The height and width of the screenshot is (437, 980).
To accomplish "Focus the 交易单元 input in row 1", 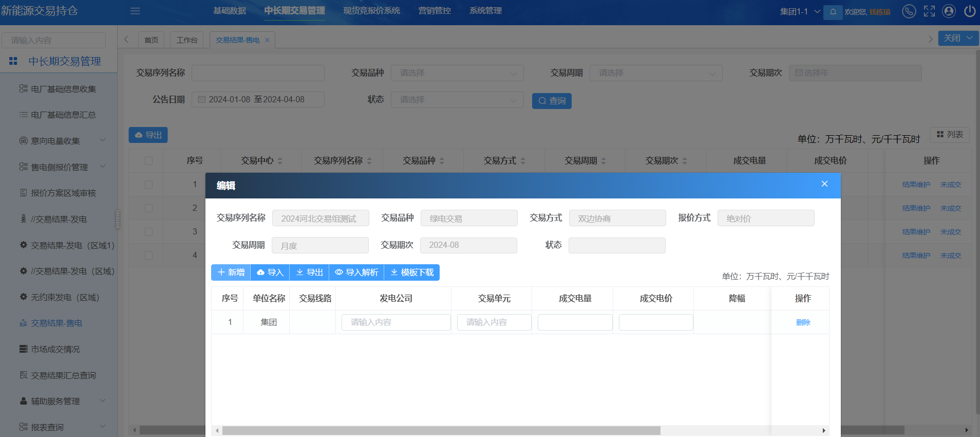I will coord(494,322).
